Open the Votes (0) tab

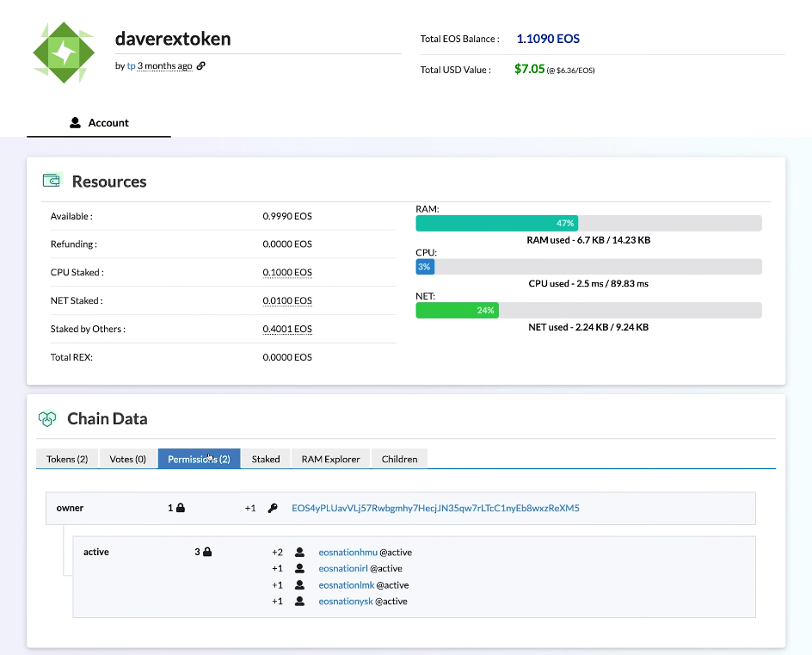click(127, 459)
